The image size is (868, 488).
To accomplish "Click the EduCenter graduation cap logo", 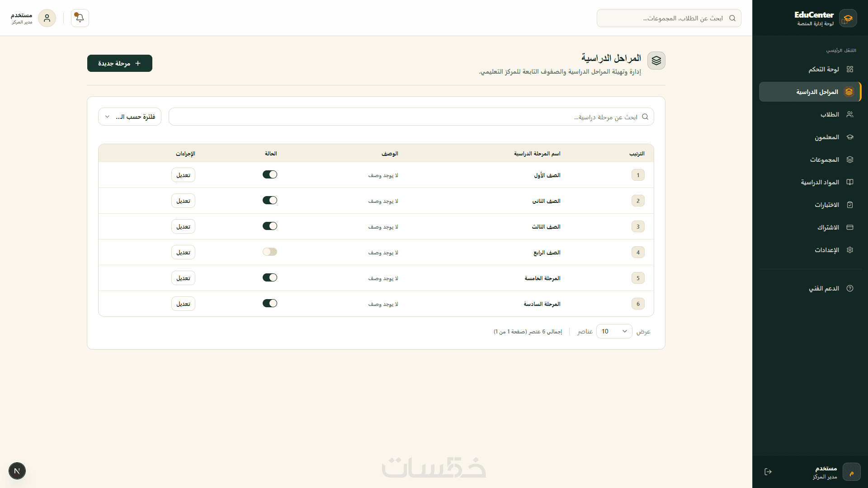I will (848, 19).
